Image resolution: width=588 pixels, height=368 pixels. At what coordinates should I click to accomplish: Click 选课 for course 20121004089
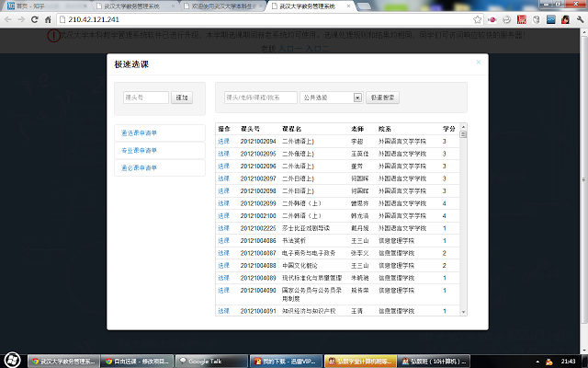pos(223,278)
